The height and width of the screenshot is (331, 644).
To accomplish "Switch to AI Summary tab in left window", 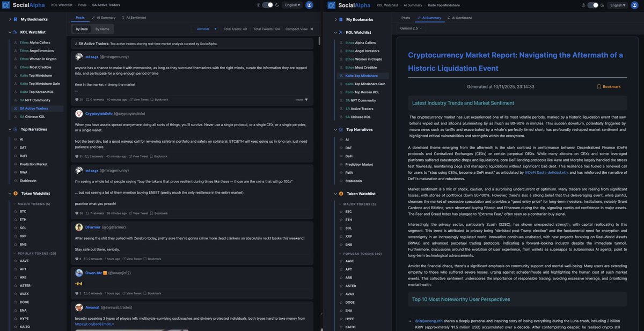I will [x=103, y=18].
